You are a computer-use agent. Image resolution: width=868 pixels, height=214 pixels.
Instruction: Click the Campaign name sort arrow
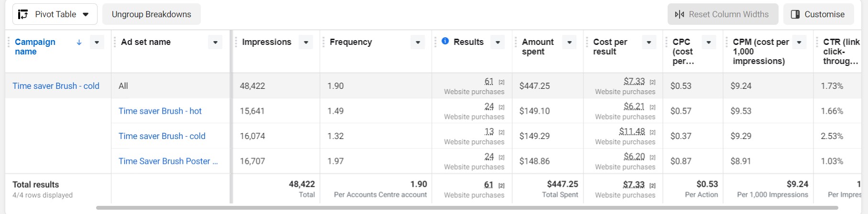79,42
